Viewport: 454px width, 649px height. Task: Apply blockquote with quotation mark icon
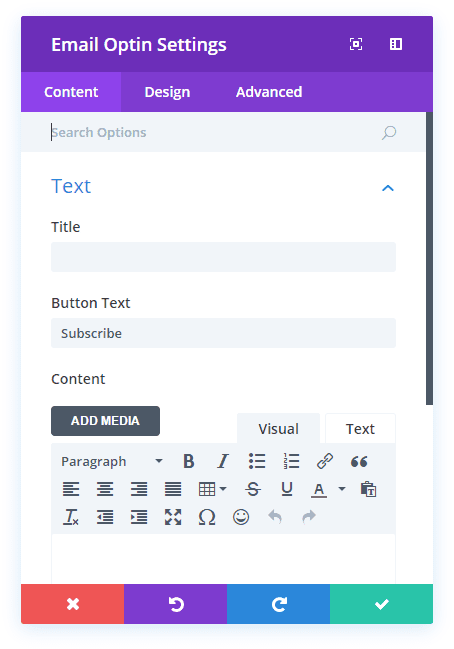click(359, 462)
